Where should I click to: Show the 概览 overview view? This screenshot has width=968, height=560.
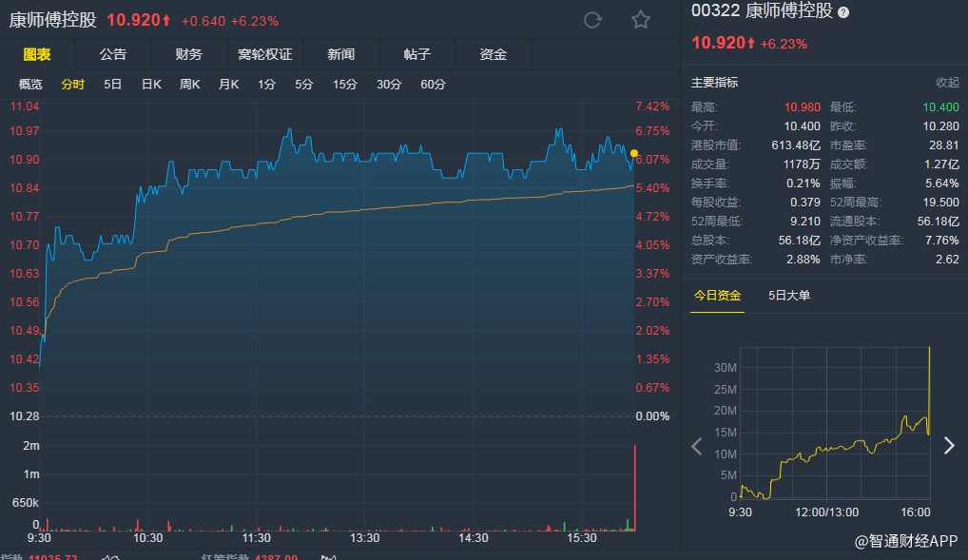pyautogui.click(x=30, y=85)
